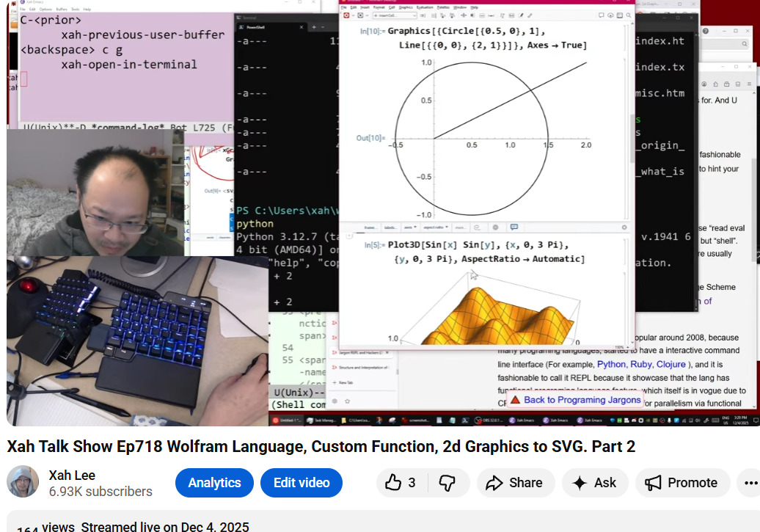This screenshot has width=760, height=532.
Task: Open the Ask AI sparkle button
Action: [x=594, y=483]
